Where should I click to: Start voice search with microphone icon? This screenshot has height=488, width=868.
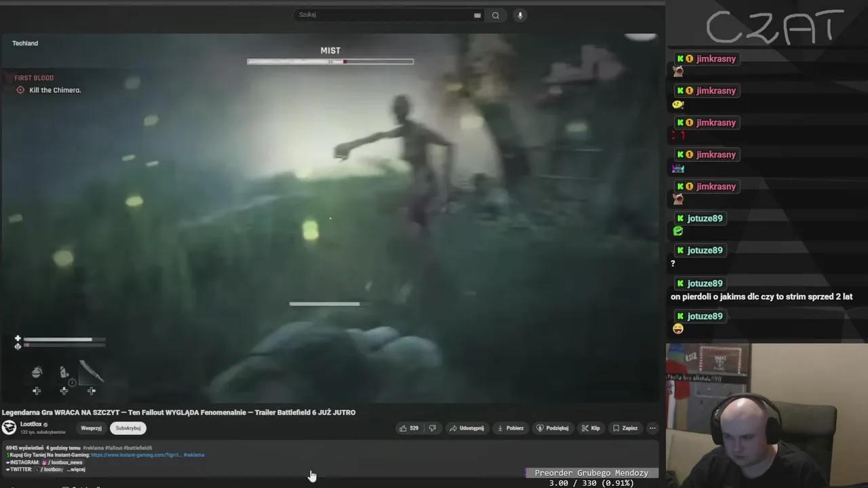pos(519,16)
